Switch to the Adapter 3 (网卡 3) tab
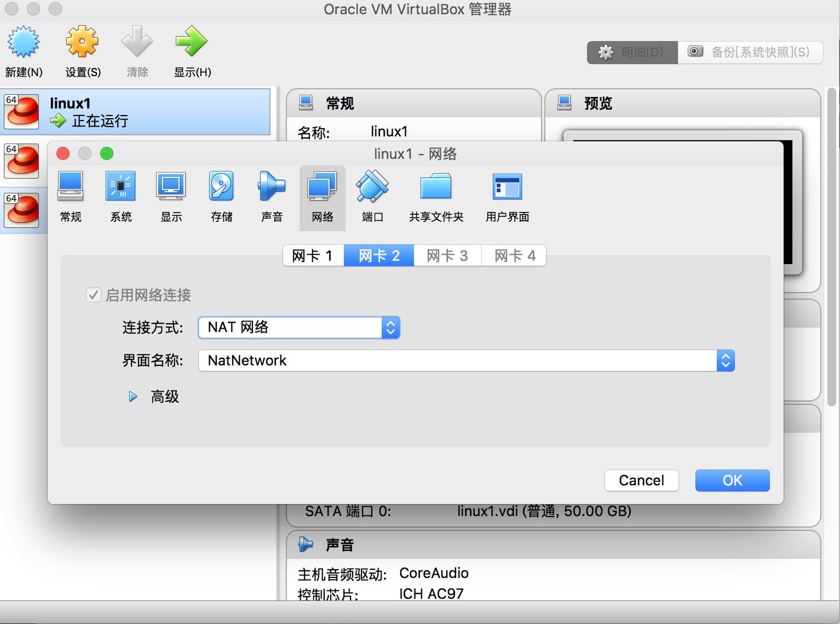 pos(447,255)
